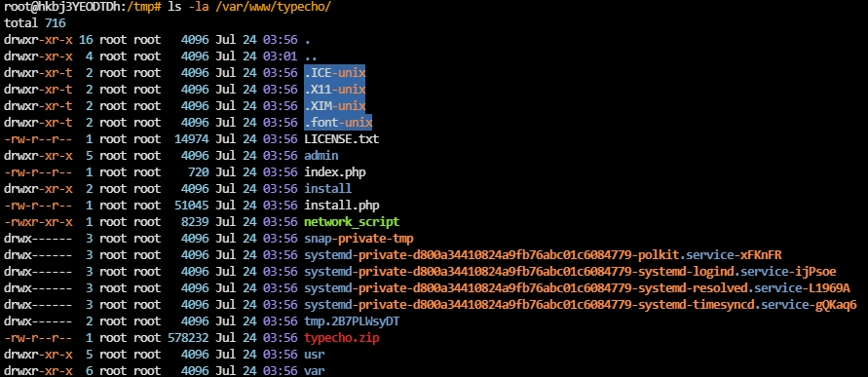Select the green network_script executable name

352,222
